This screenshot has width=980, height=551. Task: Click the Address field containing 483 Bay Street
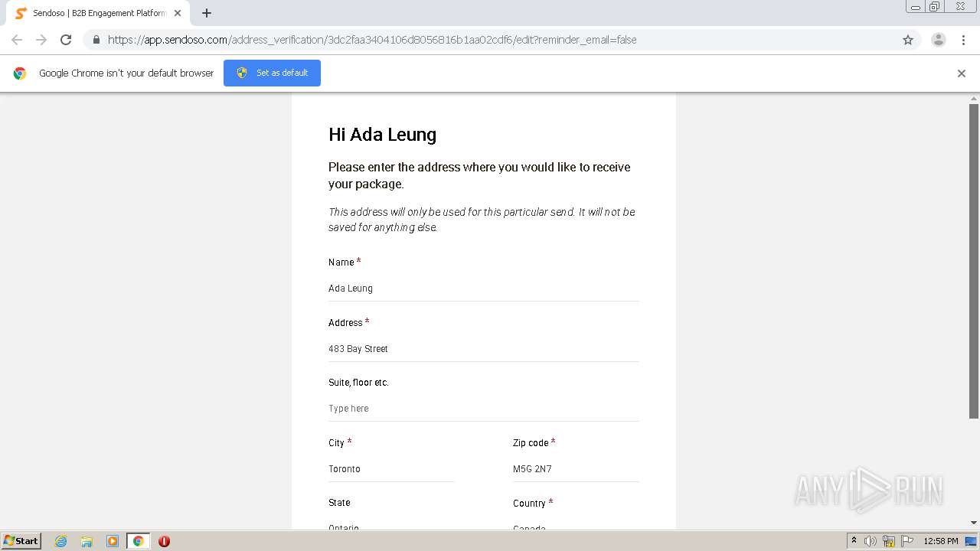[x=483, y=349]
